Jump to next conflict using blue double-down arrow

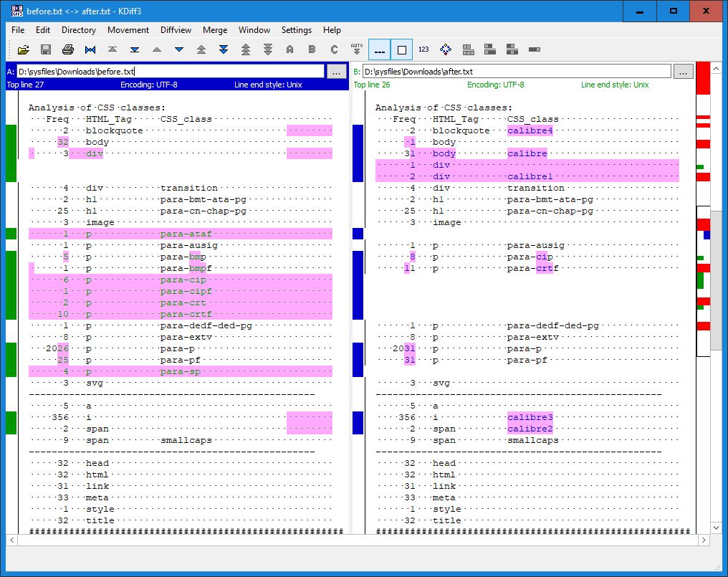224,49
